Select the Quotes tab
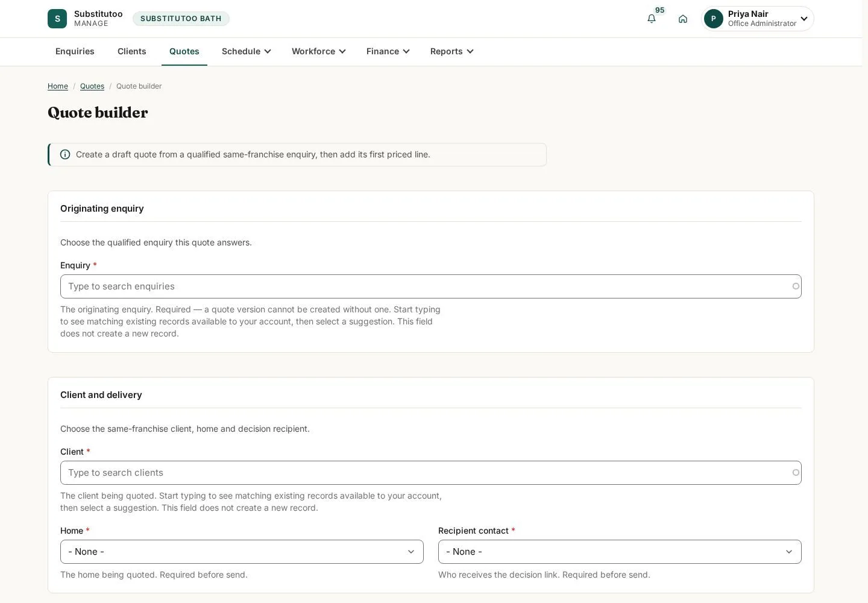Screen dimensions: 868x603 184,51
